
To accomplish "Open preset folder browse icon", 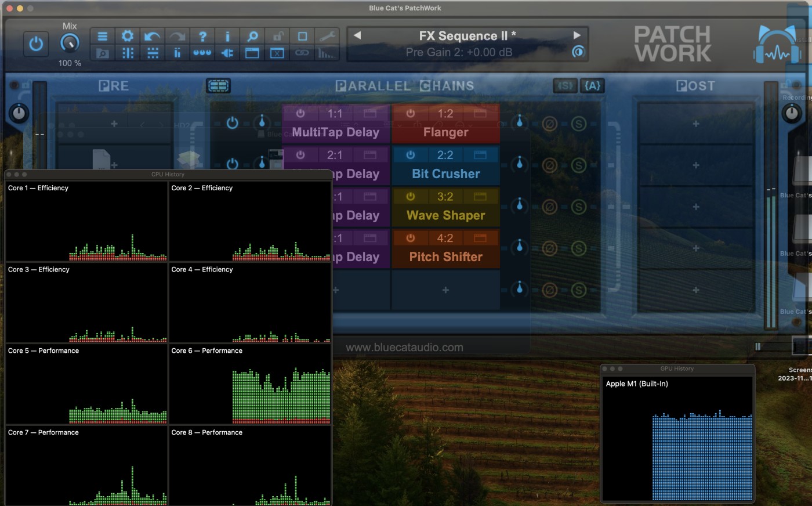I will tap(103, 53).
